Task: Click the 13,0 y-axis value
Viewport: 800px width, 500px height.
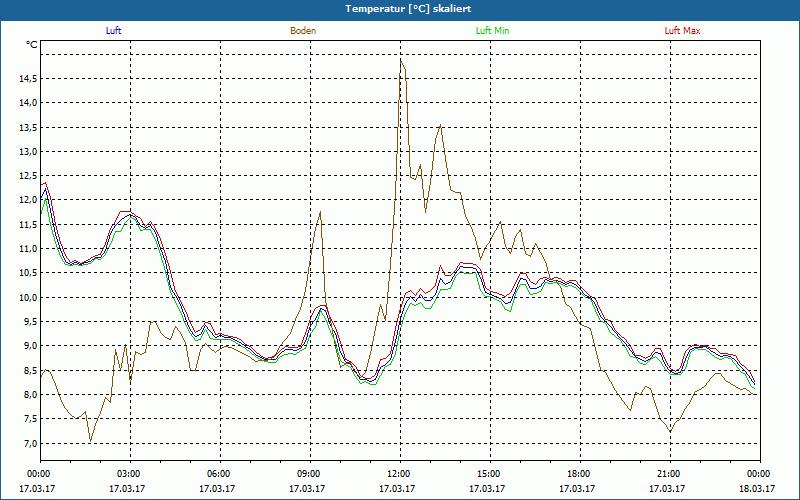Action: (29, 152)
